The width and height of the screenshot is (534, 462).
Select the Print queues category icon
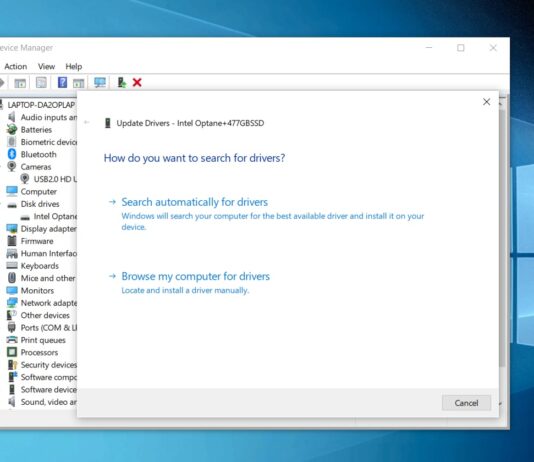pyautogui.click(x=12, y=340)
